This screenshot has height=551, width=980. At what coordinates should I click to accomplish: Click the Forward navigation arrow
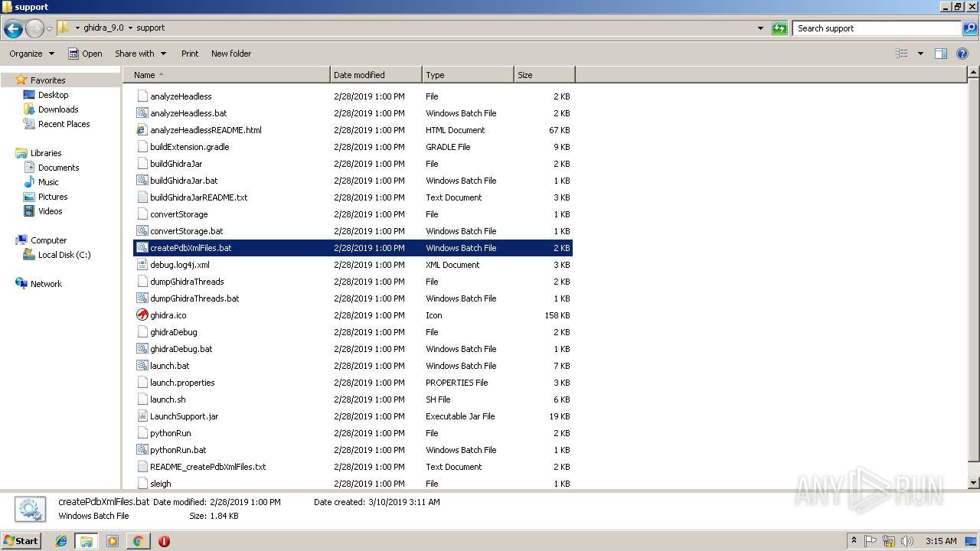(x=34, y=28)
